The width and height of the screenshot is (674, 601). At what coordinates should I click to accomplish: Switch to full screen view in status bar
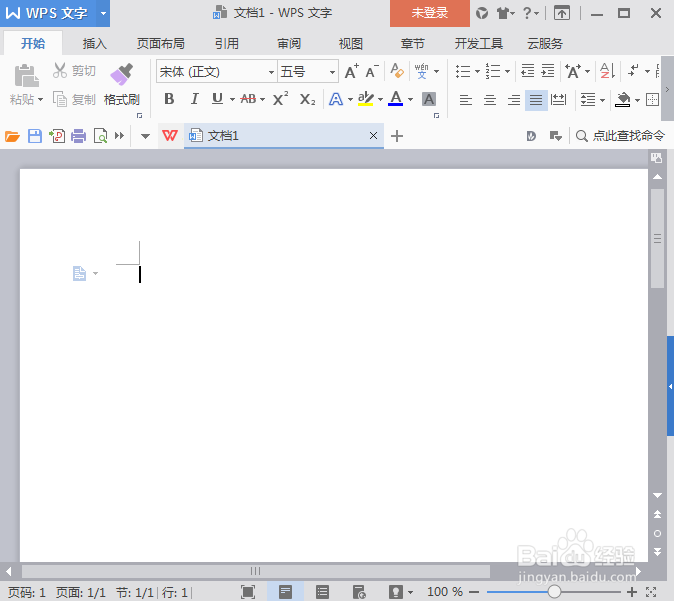248,592
